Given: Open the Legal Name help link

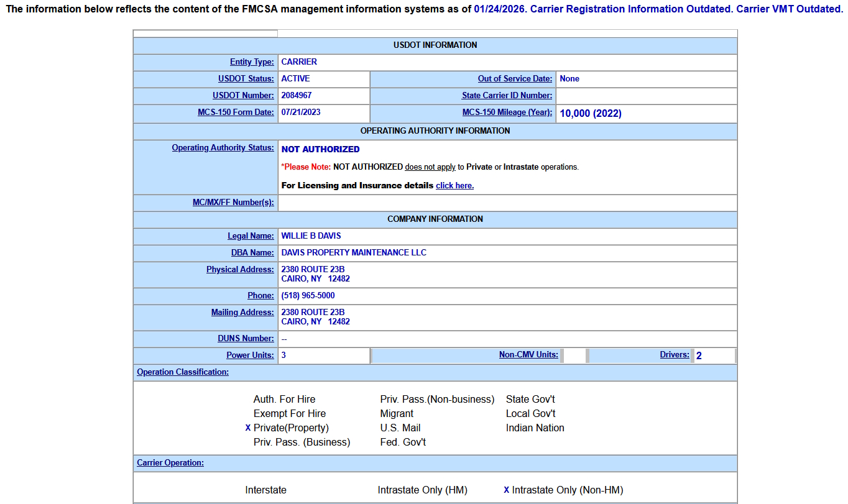Looking at the screenshot, I should point(251,236).
